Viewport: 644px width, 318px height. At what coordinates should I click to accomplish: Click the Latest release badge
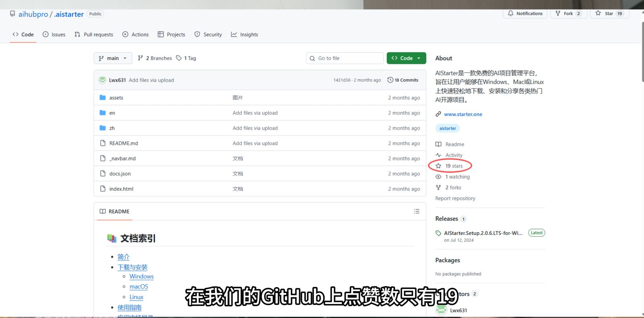pos(537,233)
